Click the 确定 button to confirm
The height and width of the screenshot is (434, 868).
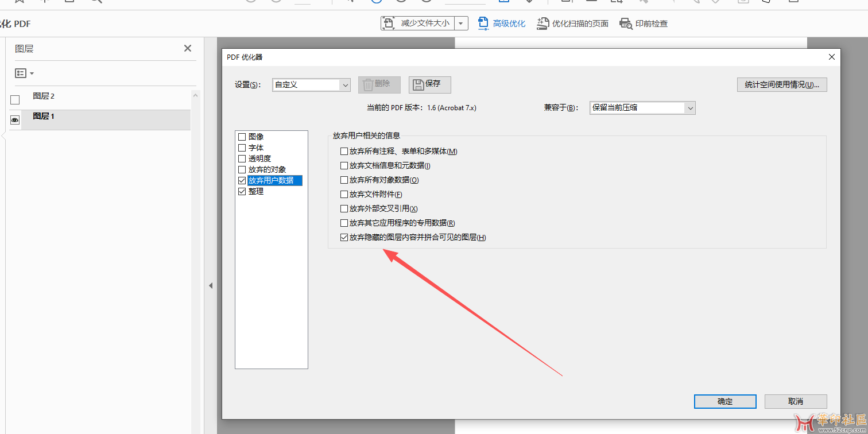point(724,401)
